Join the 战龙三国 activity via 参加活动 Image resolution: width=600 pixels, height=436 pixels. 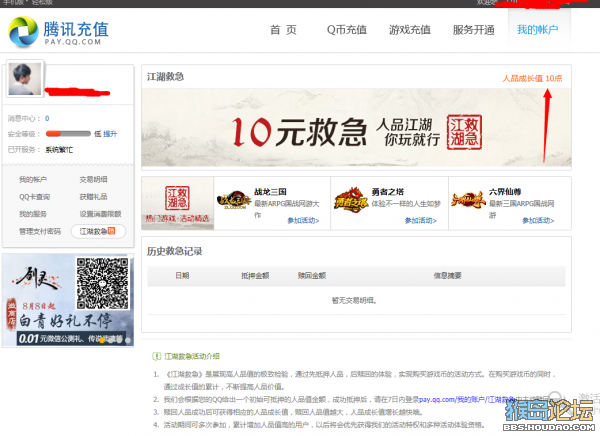tap(303, 220)
